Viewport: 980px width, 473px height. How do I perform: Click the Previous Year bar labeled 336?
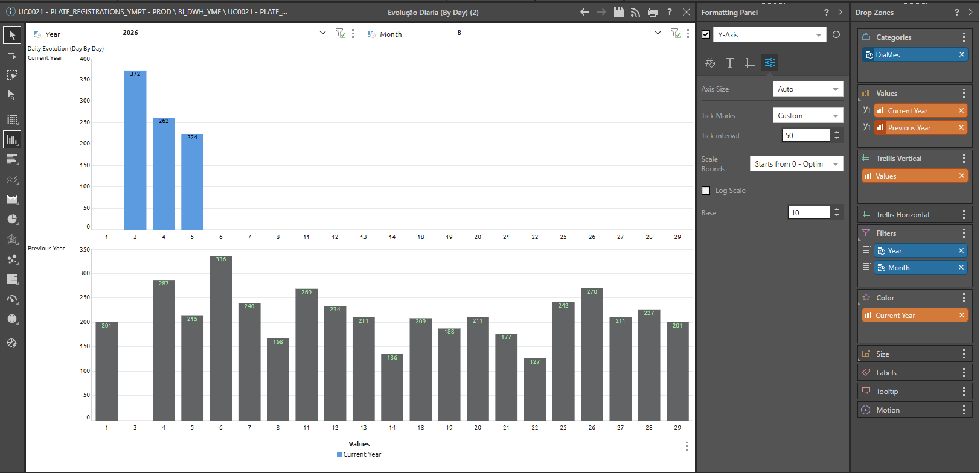point(221,338)
